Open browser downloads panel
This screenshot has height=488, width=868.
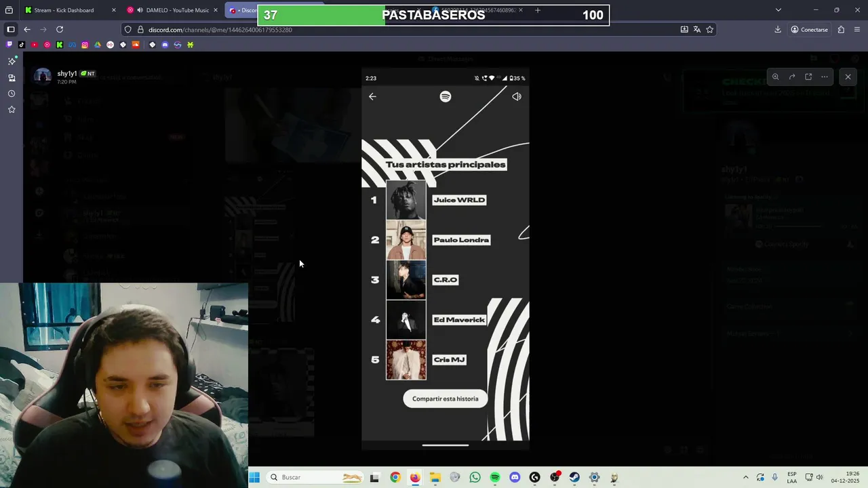(778, 30)
